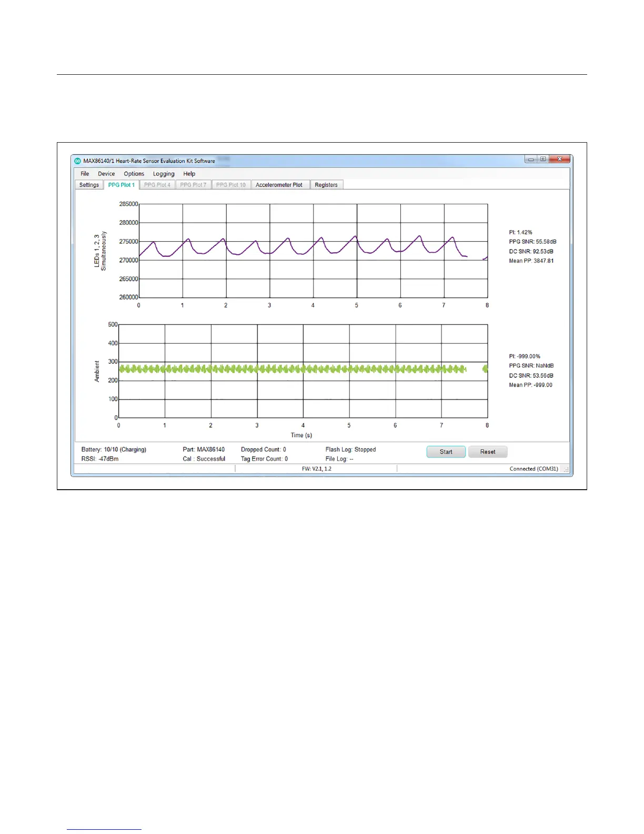Viewport: 644px width, 834px height.
Task: Click the Ambient axis label
Action: (x=97, y=371)
